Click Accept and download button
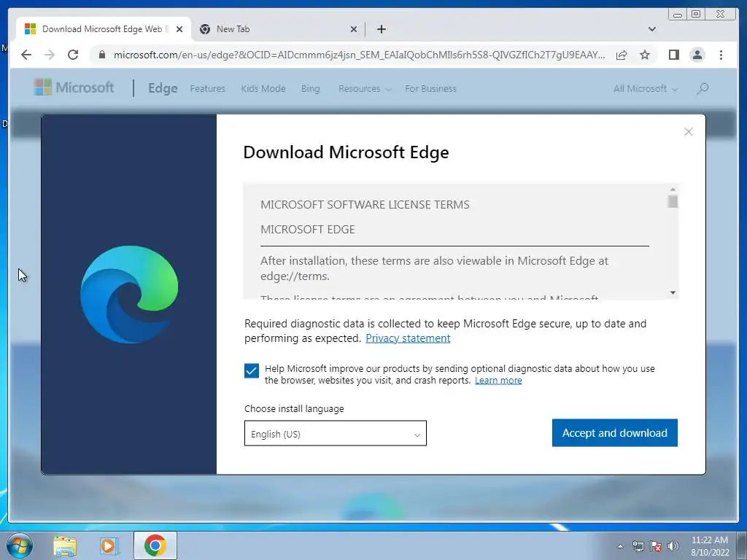Image resolution: width=747 pixels, height=560 pixels. pyautogui.click(x=614, y=433)
